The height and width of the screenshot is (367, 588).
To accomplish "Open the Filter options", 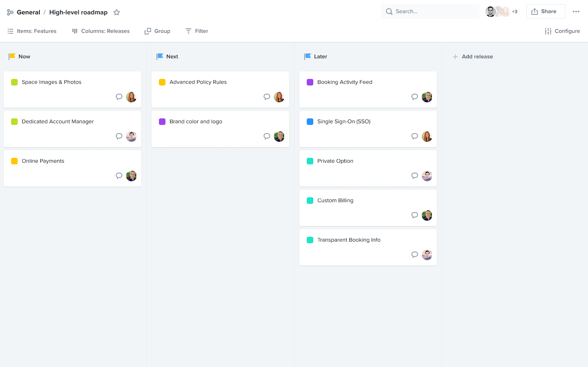I will pos(197,31).
